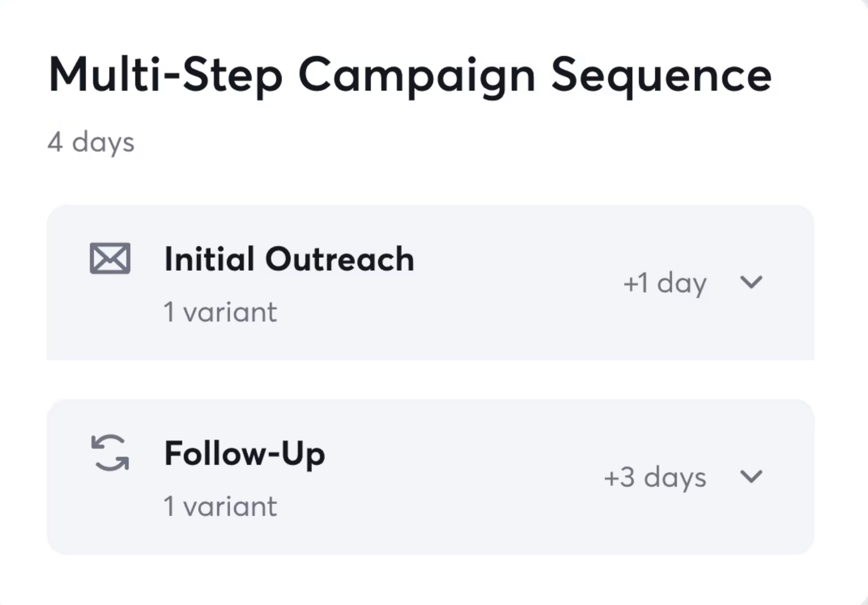Open the Follow-Up step card
The height and width of the screenshot is (605, 868).
click(430, 477)
